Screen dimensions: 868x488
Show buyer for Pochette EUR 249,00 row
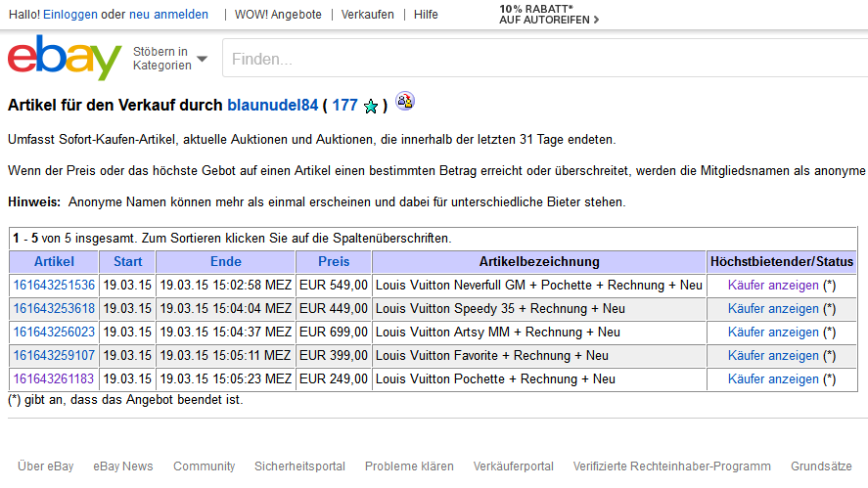pyautogui.click(x=773, y=379)
